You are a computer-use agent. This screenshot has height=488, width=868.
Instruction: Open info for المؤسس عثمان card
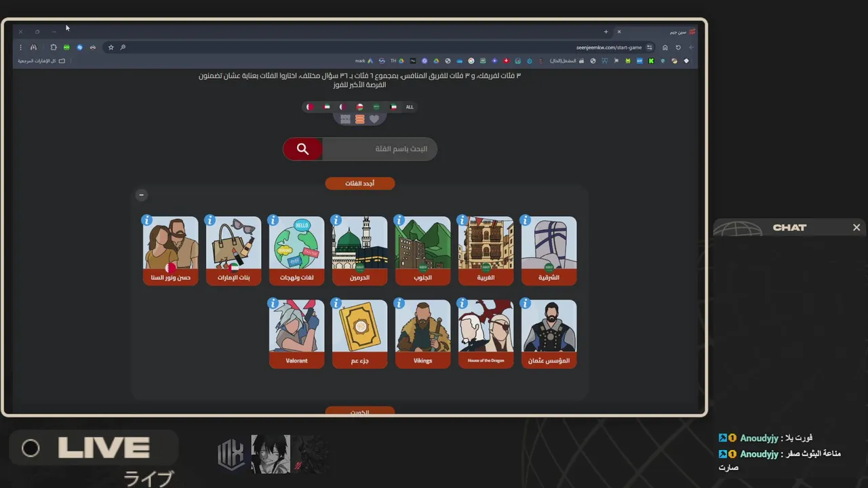click(525, 304)
